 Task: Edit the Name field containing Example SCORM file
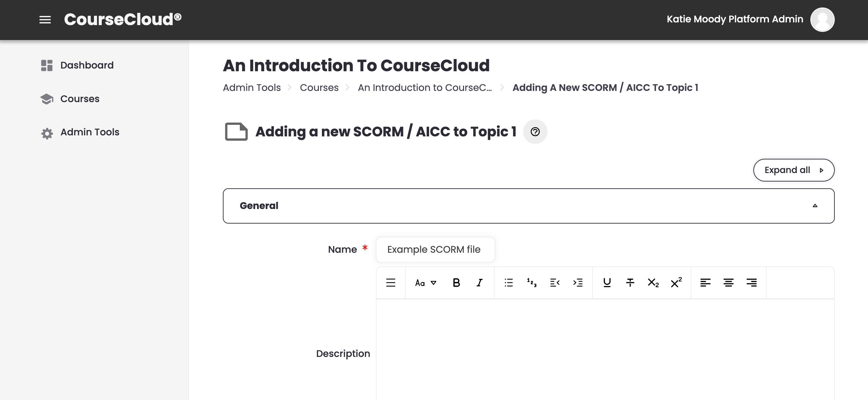(x=435, y=249)
